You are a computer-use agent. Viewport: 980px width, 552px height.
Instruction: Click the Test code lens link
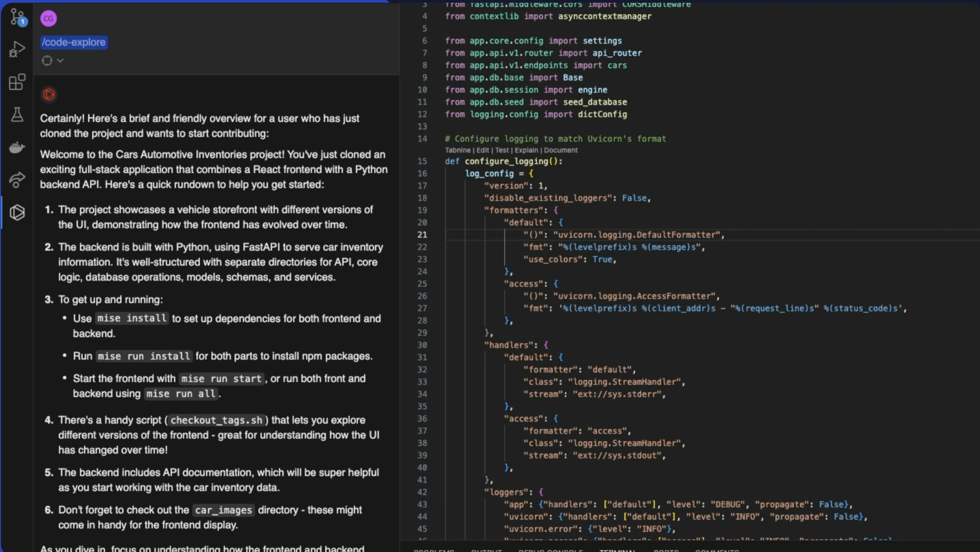(x=502, y=150)
